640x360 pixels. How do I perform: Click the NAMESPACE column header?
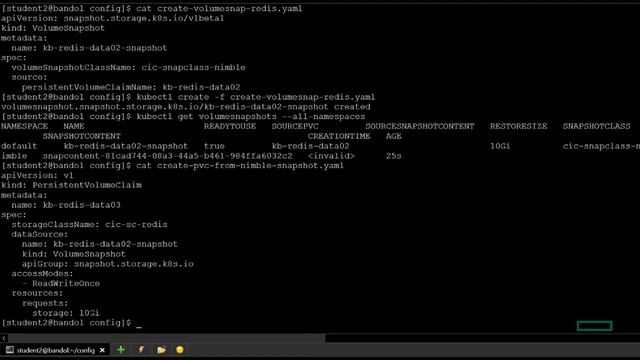click(24, 127)
